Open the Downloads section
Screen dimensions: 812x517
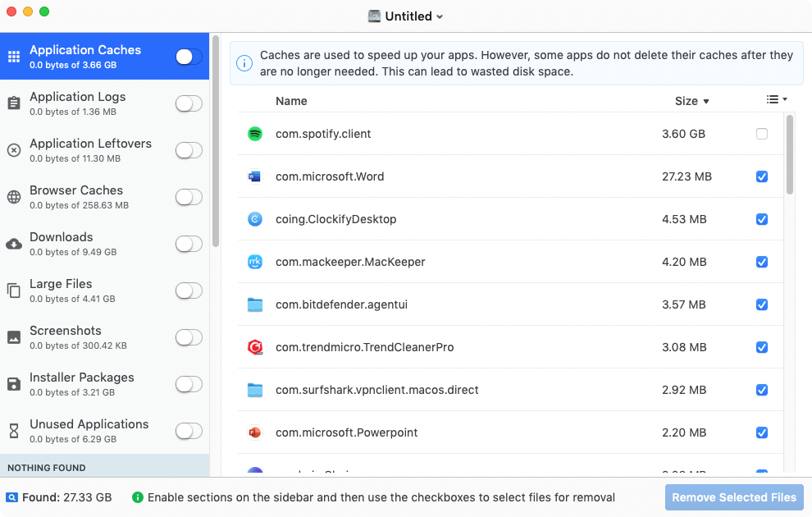[105, 244]
